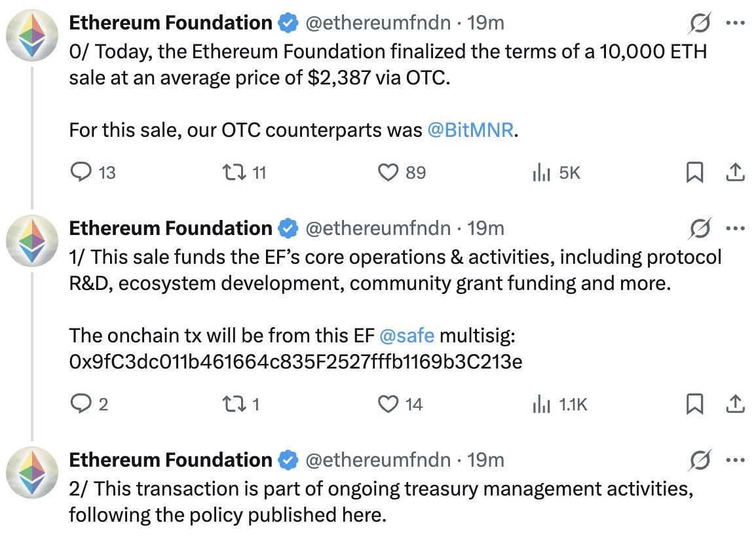The width and height of the screenshot is (756, 542).
Task: Open more options on second tweet
Action: (x=736, y=228)
